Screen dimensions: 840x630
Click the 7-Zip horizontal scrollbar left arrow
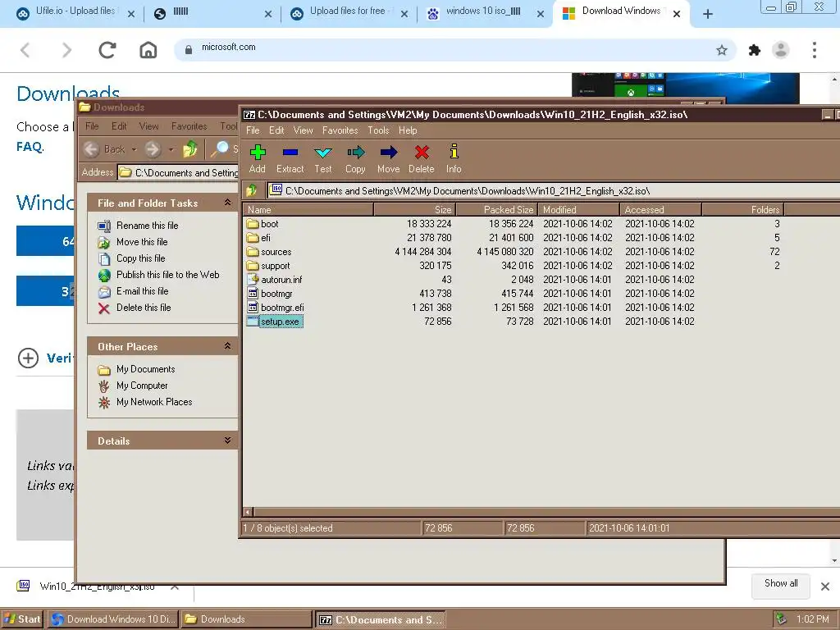[248, 512]
